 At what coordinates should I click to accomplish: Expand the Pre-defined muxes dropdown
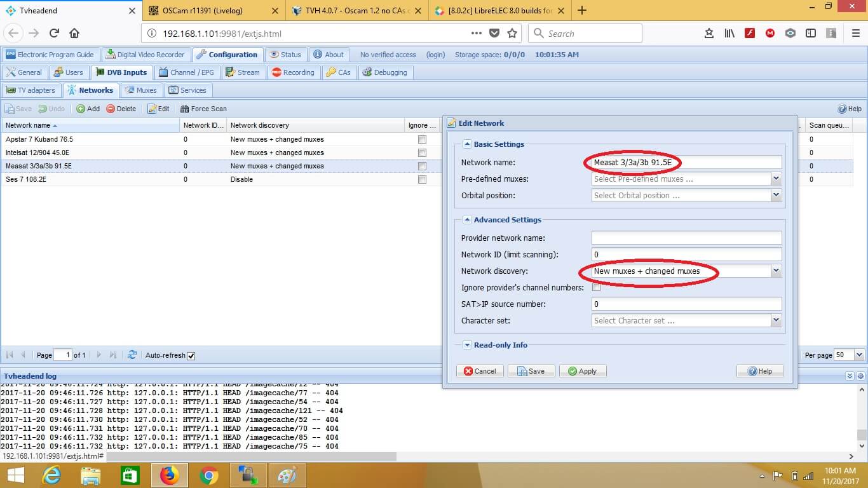pyautogui.click(x=776, y=179)
